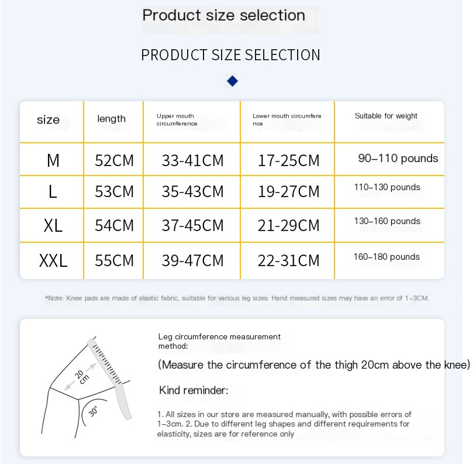The image size is (476, 464).
Task: Click the 'Kind reminder:' heading
Action: point(194,390)
